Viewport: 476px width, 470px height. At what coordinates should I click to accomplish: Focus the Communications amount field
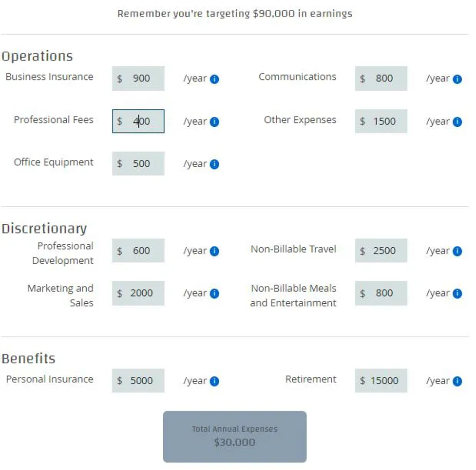(381, 78)
